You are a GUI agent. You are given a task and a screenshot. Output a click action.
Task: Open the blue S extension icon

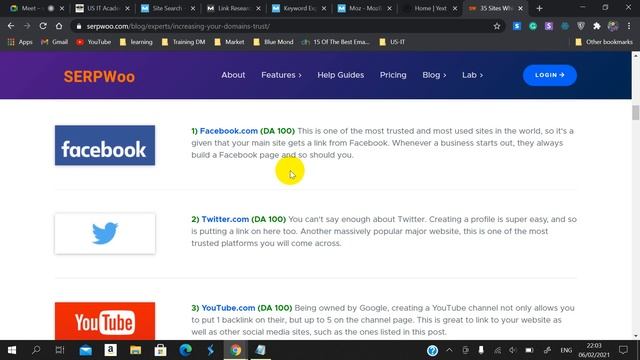tap(517, 26)
